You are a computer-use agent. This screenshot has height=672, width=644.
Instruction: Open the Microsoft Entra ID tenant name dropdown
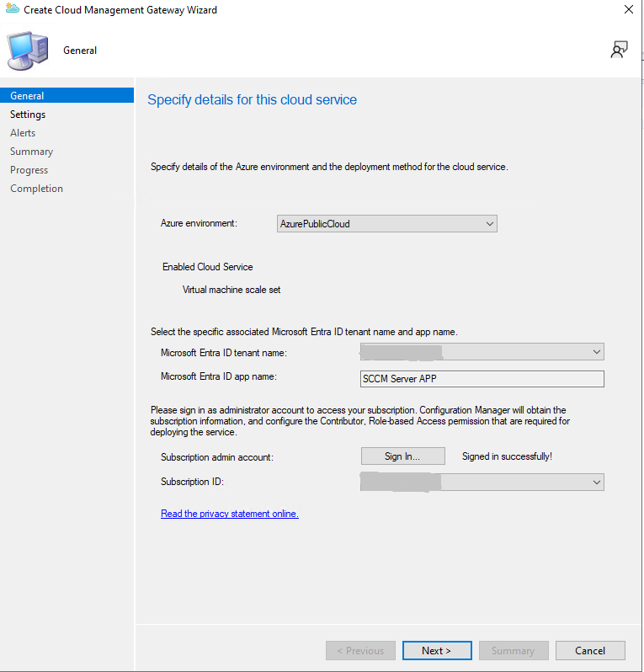click(x=482, y=352)
